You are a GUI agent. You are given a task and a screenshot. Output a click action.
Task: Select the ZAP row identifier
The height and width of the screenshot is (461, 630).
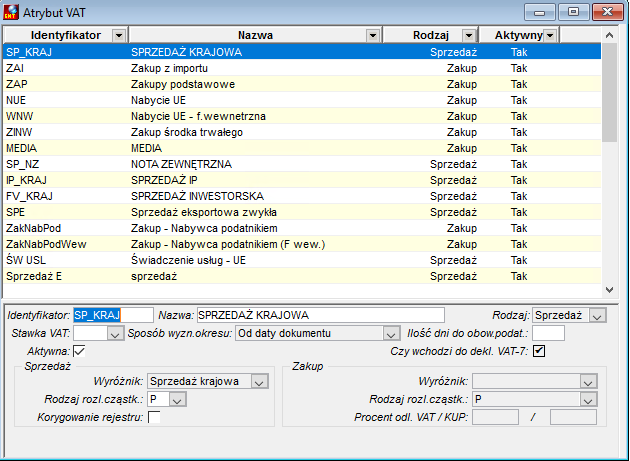point(16,84)
